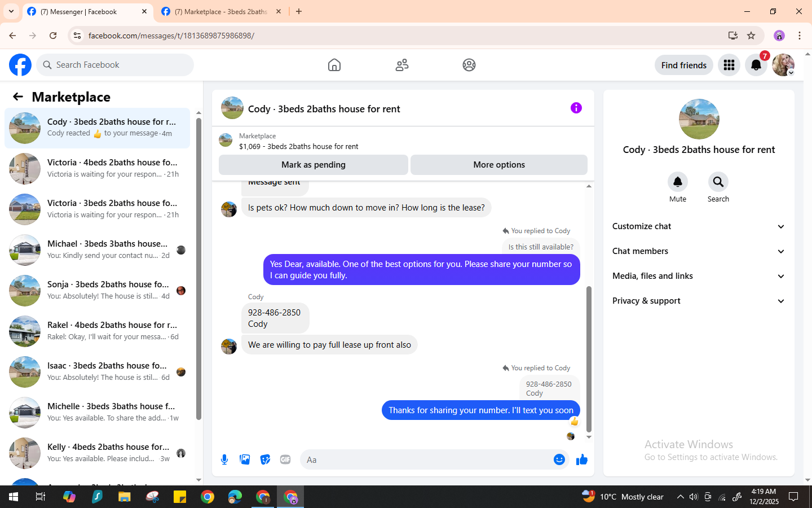Open Cody 3beds 2baths conversation
This screenshot has height=508, width=812.
pos(97,128)
